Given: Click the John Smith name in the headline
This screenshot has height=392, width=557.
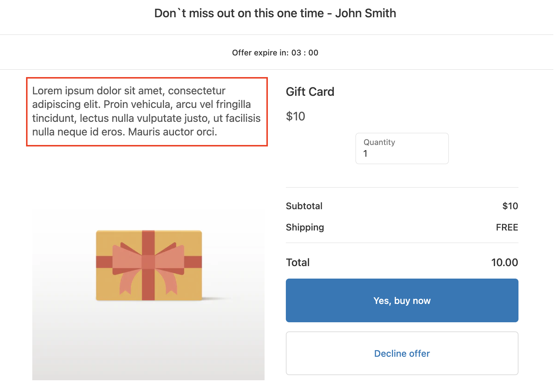Looking at the screenshot, I should pos(365,13).
